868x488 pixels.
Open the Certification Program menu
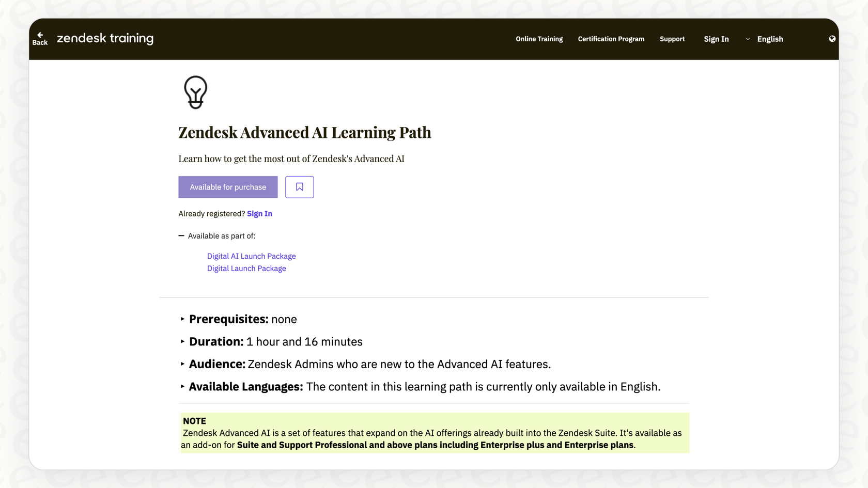611,39
